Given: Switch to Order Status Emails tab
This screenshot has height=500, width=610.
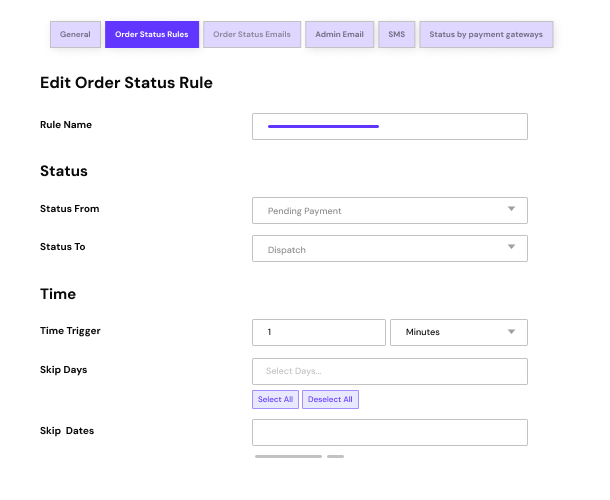Looking at the screenshot, I should (x=252, y=35).
